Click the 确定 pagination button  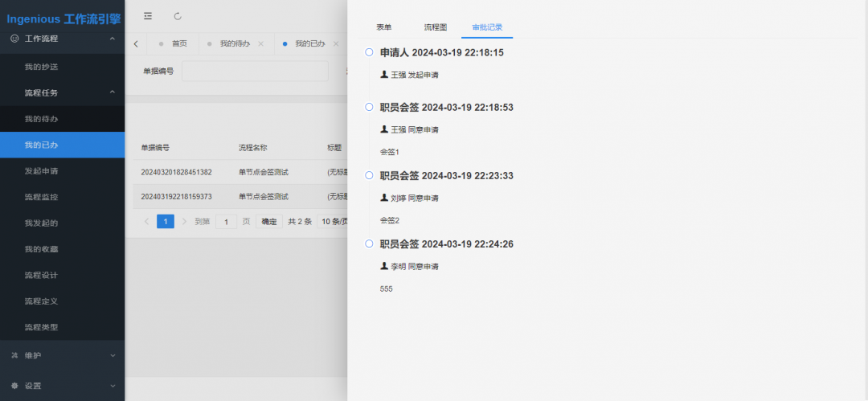269,222
